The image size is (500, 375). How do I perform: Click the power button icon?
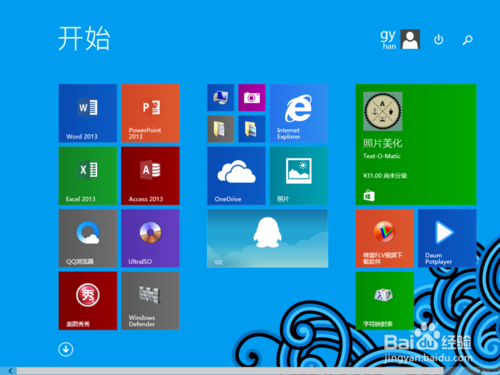pos(439,40)
